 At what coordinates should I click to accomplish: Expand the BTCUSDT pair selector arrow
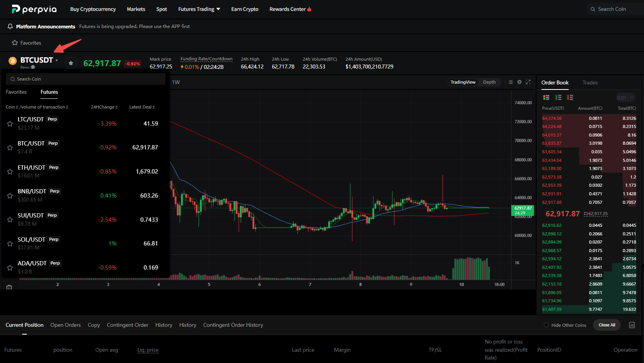[x=57, y=60]
